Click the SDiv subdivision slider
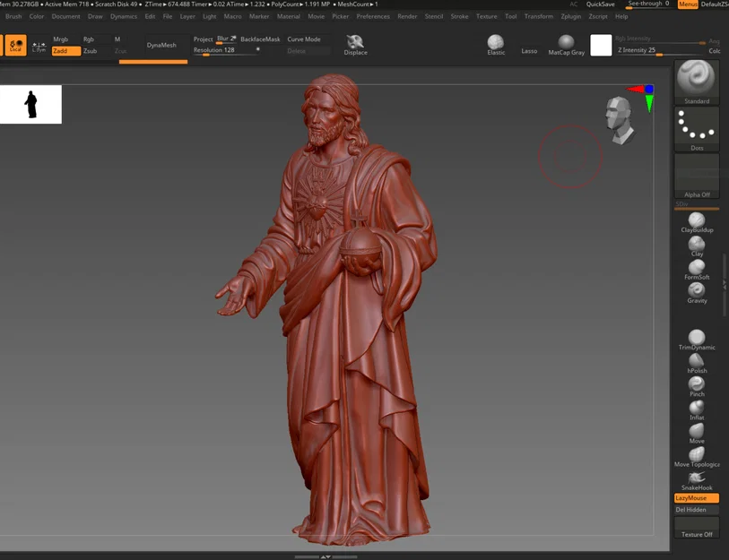 [x=696, y=204]
